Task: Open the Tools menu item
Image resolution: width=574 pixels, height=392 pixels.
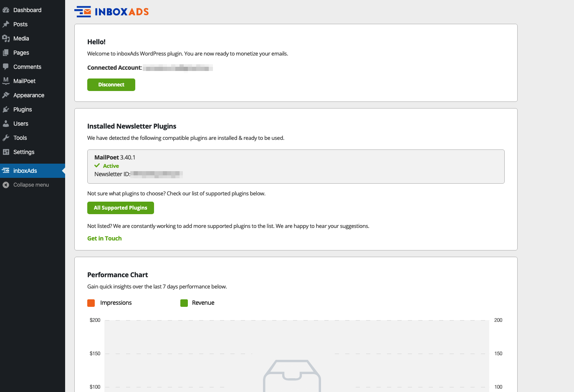Action: 33,138
